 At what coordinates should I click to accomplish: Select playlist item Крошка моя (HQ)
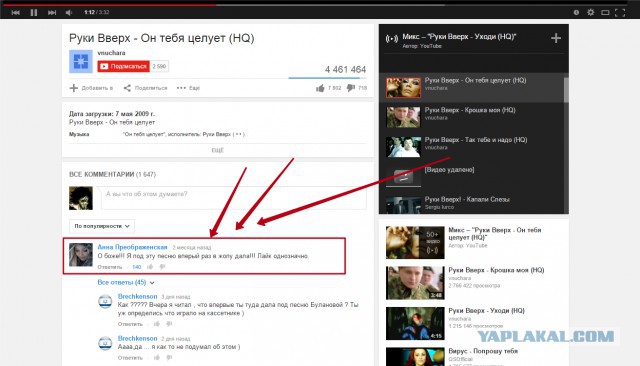click(471, 117)
